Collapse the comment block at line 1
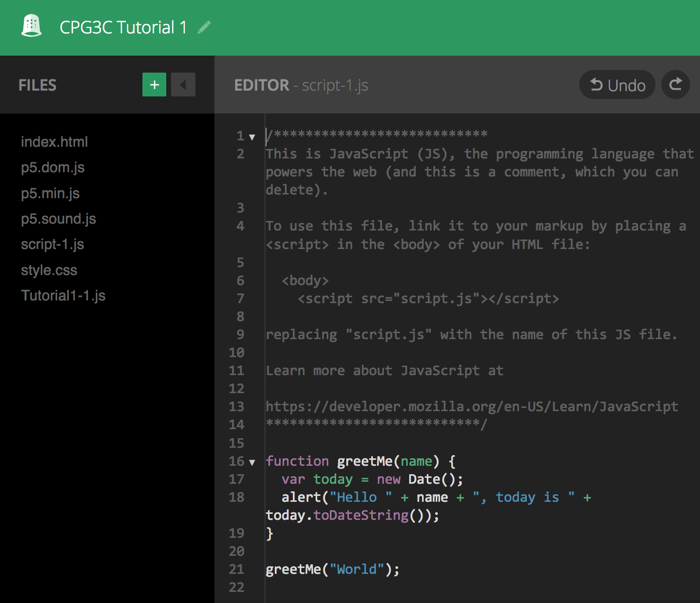This screenshot has height=603, width=700. pyautogui.click(x=252, y=137)
